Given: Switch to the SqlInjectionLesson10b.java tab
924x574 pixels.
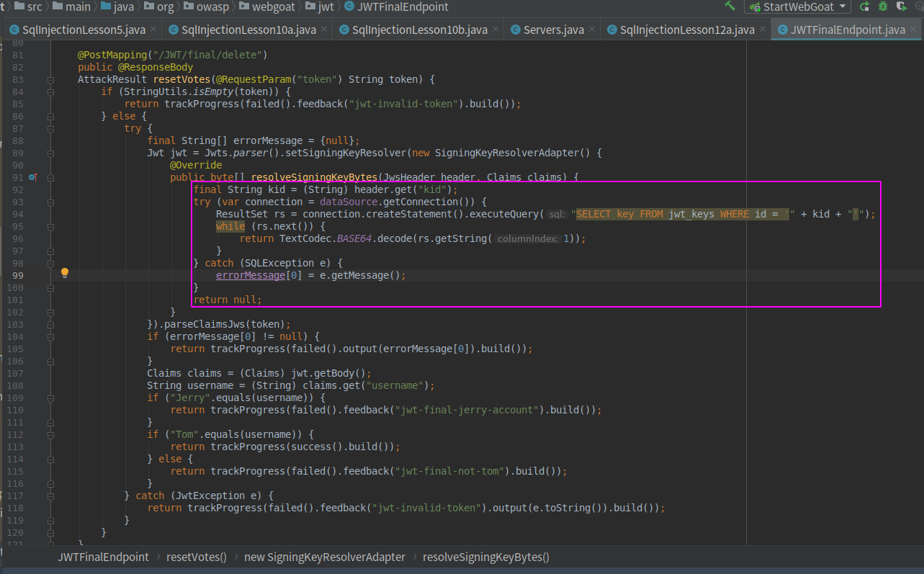Looking at the screenshot, I should 418,30.
